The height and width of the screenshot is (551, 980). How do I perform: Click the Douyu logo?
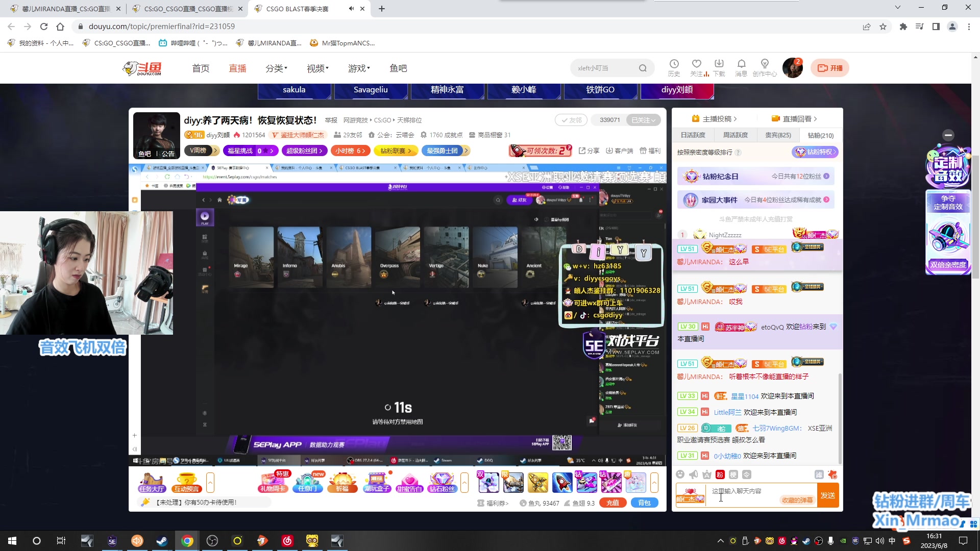[142, 68]
